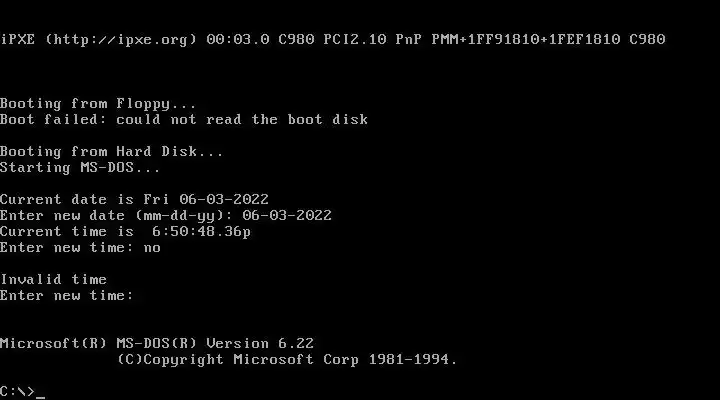The width and height of the screenshot is (720, 400).
Task: Click the empty second 'Enter new time:' prompt
Action: pyautogui.click(x=67, y=295)
